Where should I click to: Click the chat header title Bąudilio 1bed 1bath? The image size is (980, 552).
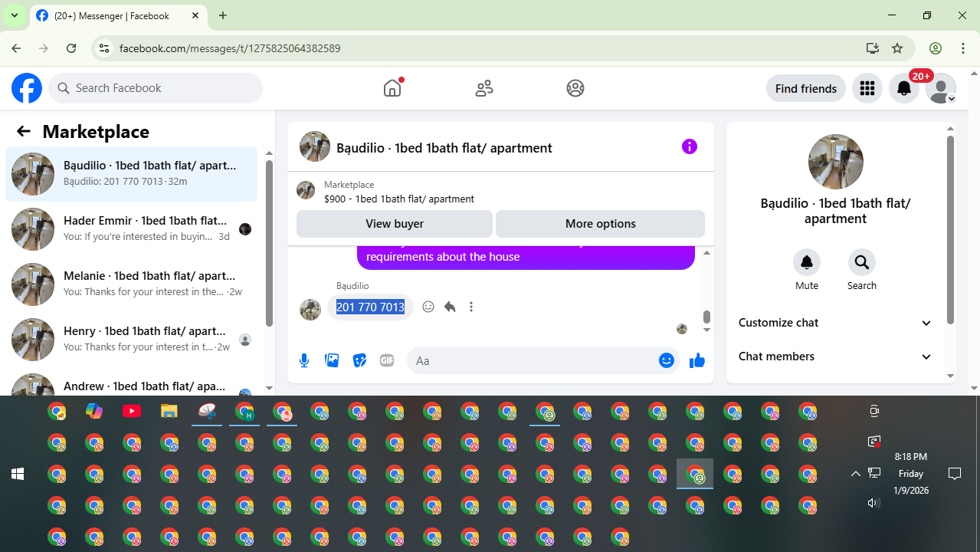pyautogui.click(x=444, y=148)
